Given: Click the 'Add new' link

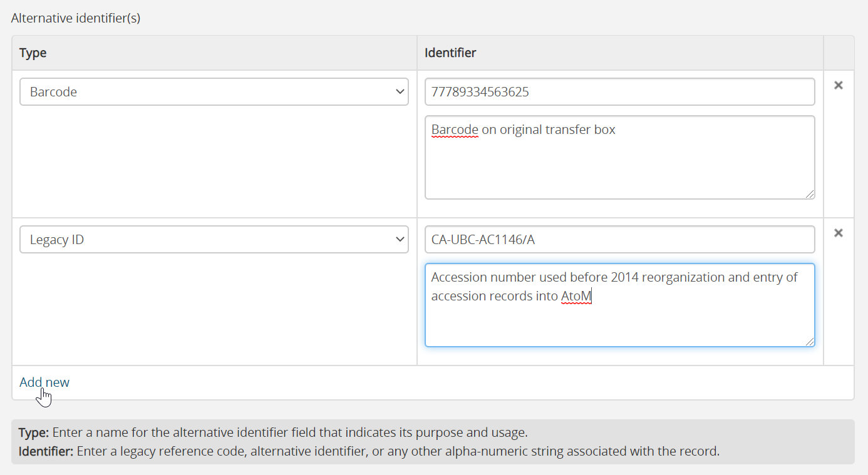Looking at the screenshot, I should click(44, 382).
